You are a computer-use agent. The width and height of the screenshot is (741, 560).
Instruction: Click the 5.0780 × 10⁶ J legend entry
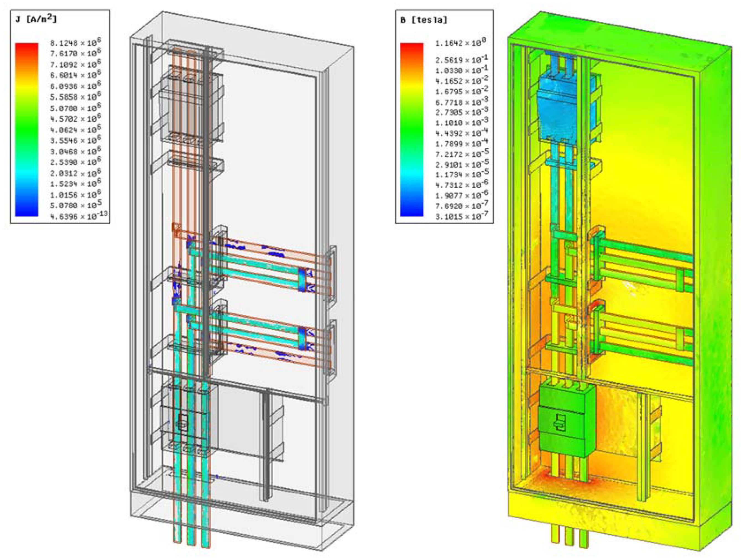click(x=75, y=108)
